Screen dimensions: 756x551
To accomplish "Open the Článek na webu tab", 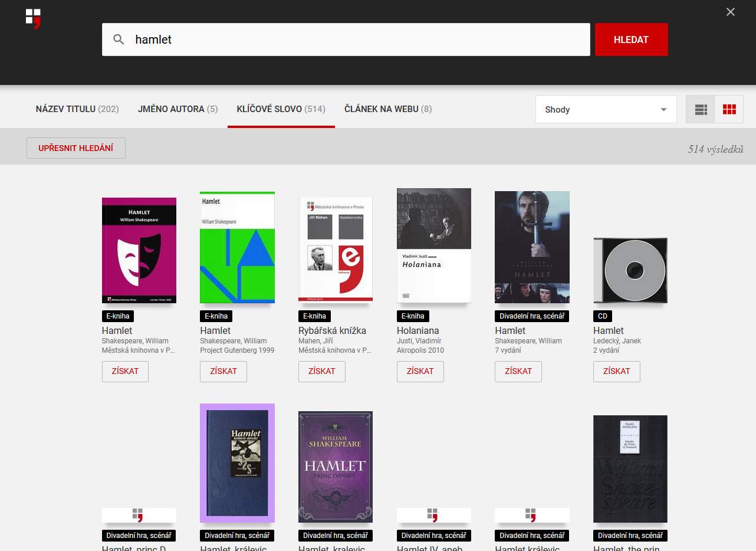I will (387, 109).
